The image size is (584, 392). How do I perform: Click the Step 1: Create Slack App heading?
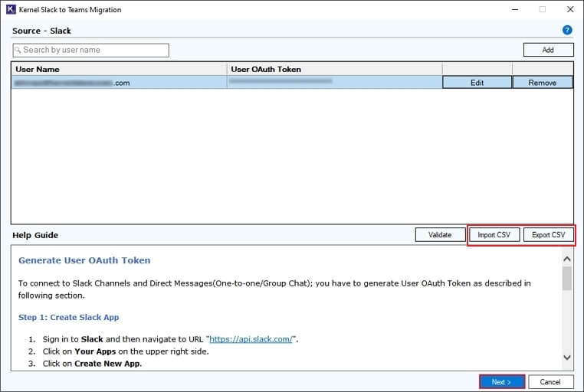69,317
